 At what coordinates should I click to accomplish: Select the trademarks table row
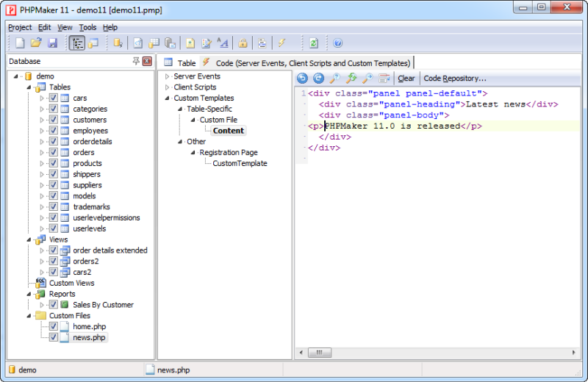pos(91,207)
